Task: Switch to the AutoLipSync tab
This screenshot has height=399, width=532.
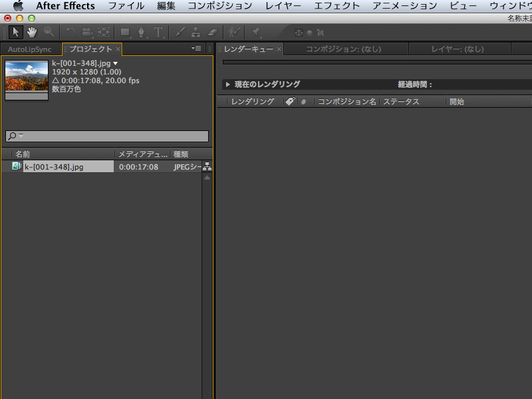Action: tap(29, 49)
